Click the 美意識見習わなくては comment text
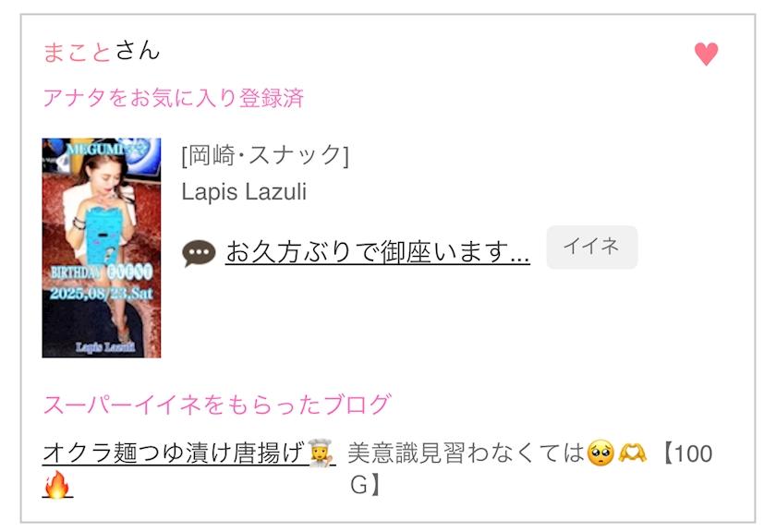This screenshot has height=532, width=776. 466,453
